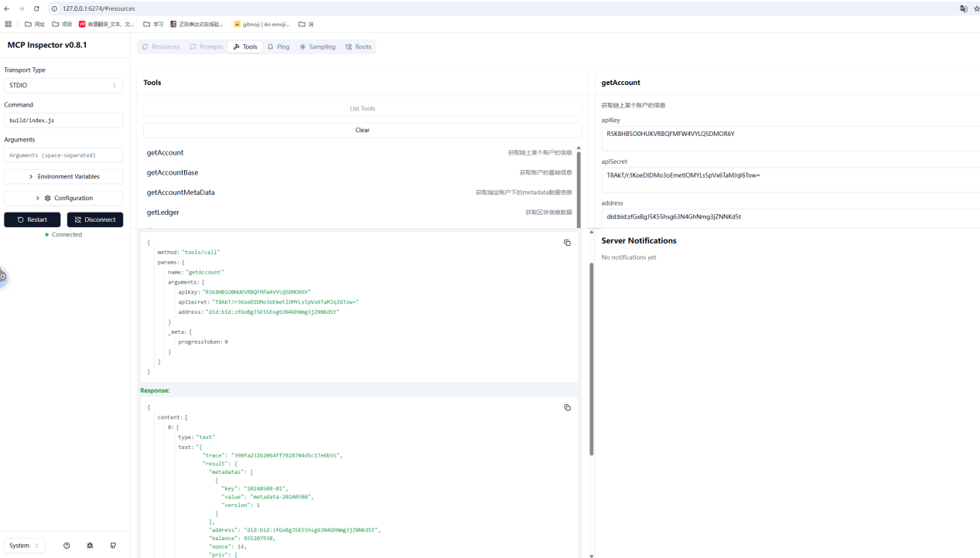Click the Connected status text
Screen dimensions: 980x558
point(67,235)
